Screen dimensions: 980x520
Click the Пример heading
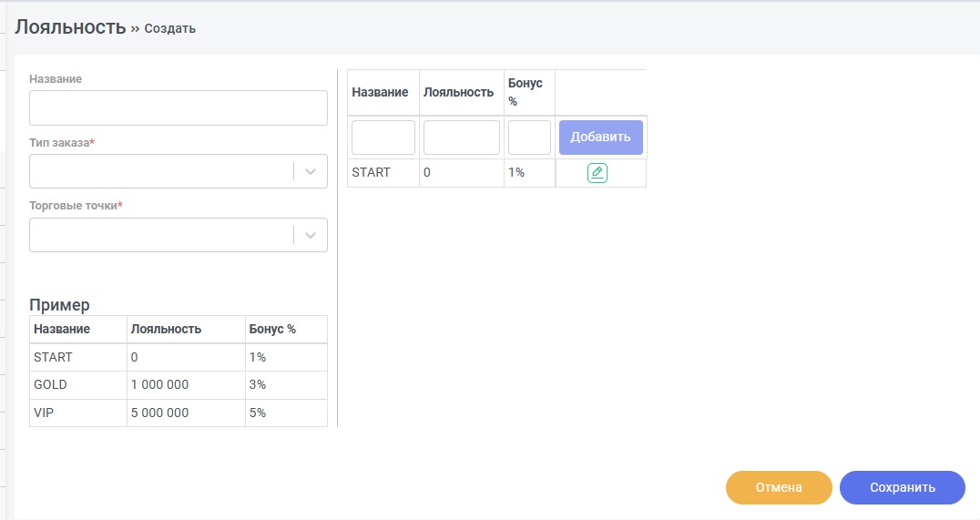point(59,305)
